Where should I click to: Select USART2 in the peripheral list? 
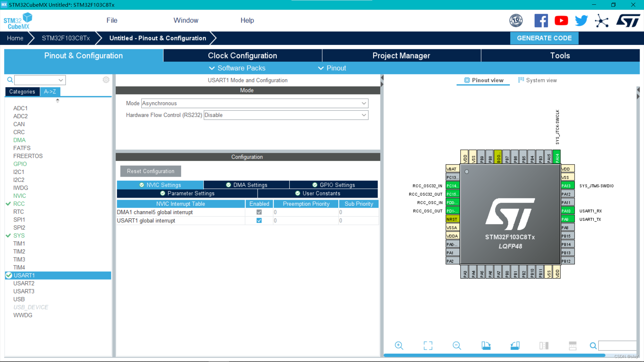[24, 283]
